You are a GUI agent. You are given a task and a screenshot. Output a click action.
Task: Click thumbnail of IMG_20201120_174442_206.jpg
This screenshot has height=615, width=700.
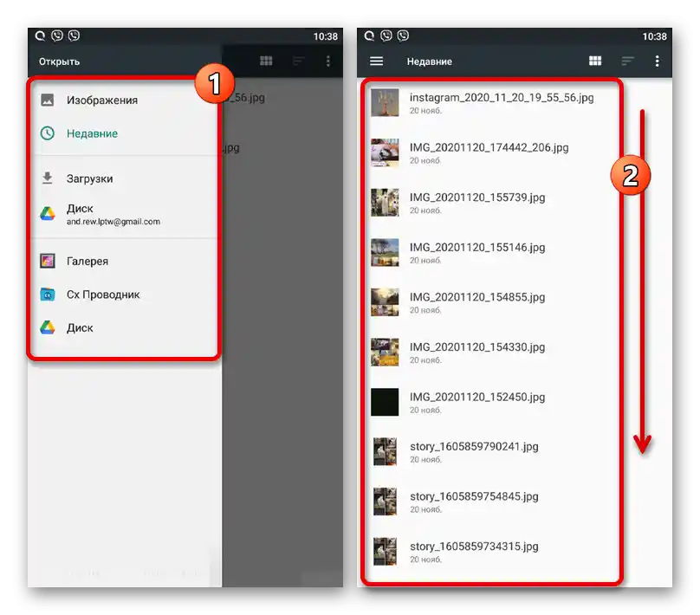coord(385,152)
